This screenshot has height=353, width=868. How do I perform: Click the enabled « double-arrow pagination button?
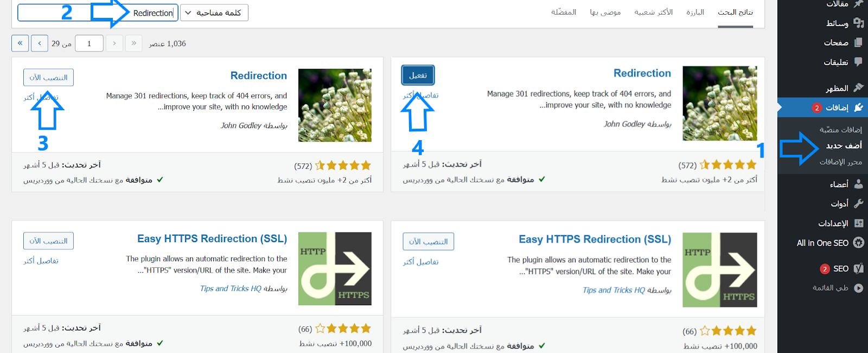pos(20,43)
